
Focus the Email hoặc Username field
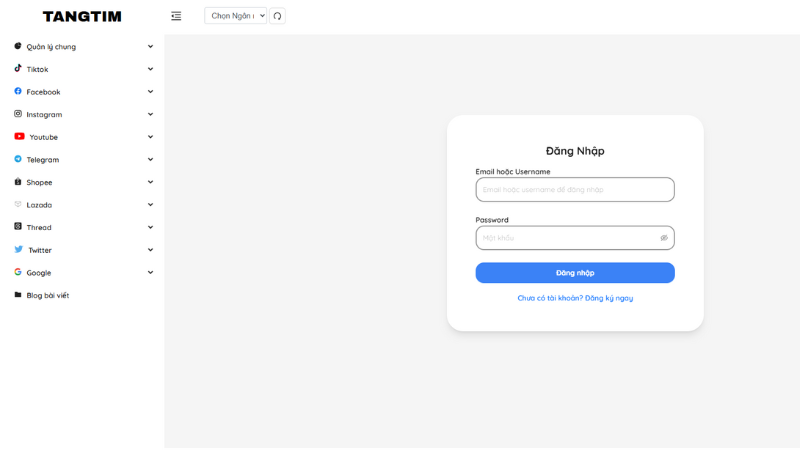click(x=575, y=190)
